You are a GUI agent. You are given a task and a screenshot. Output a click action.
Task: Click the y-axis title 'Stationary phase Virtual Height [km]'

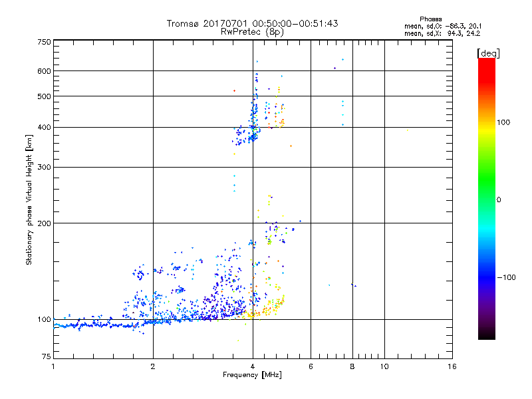point(29,199)
